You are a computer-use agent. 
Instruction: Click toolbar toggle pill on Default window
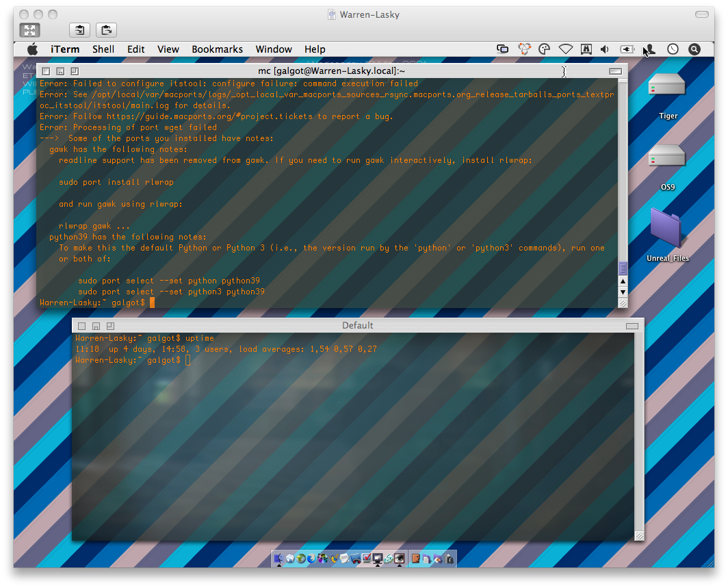point(632,326)
